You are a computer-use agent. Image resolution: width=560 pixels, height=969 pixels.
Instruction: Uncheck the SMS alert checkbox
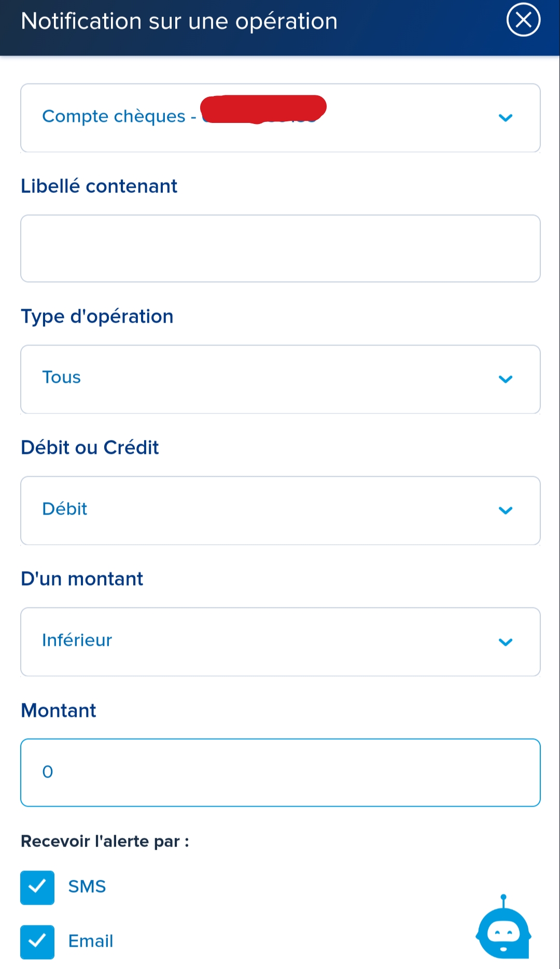(37, 887)
